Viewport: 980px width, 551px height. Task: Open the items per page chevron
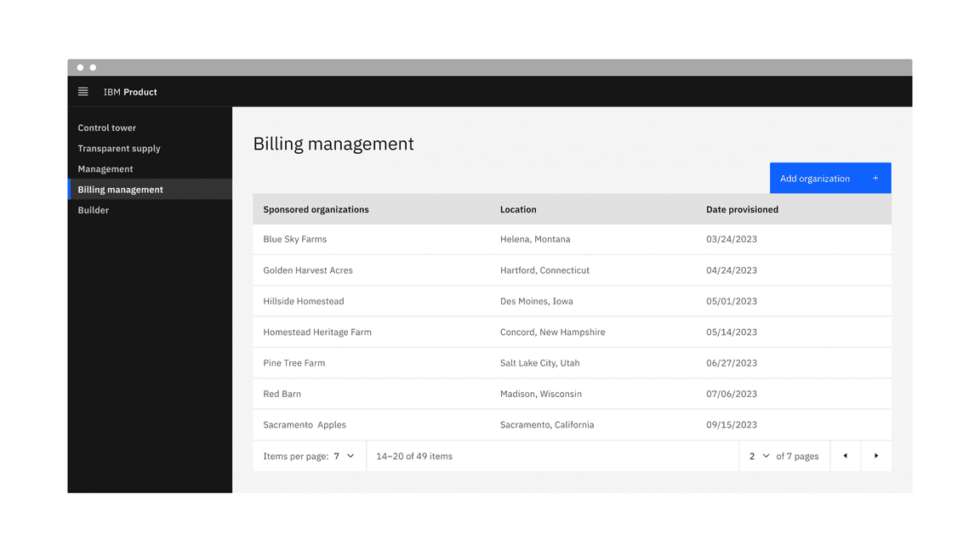click(x=349, y=456)
